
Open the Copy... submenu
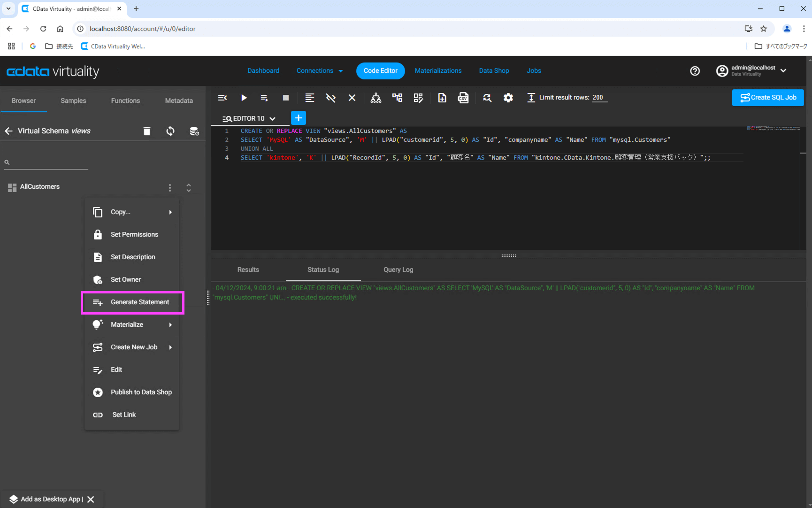point(132,212)
